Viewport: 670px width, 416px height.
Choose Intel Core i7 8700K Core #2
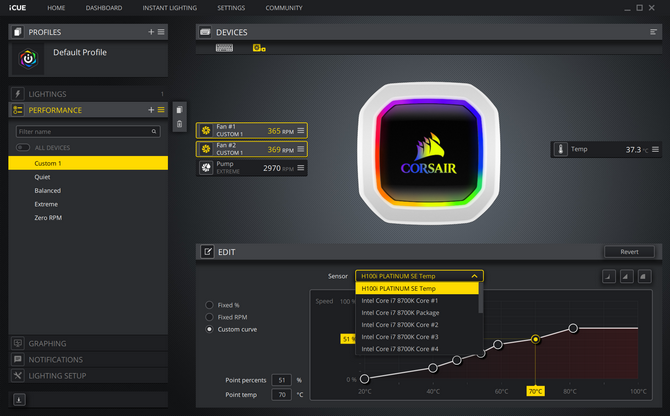(417, 325)
